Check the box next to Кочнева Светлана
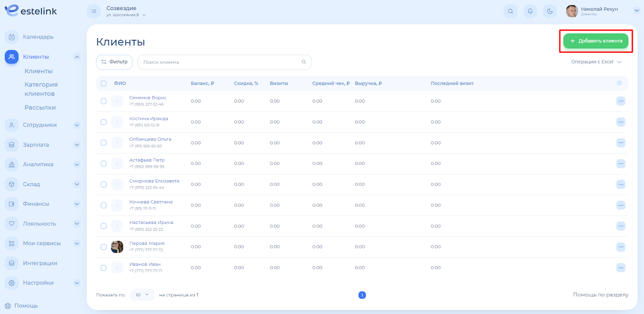The height and width of the screenshot is (314, 644). (x=104, y=205)
